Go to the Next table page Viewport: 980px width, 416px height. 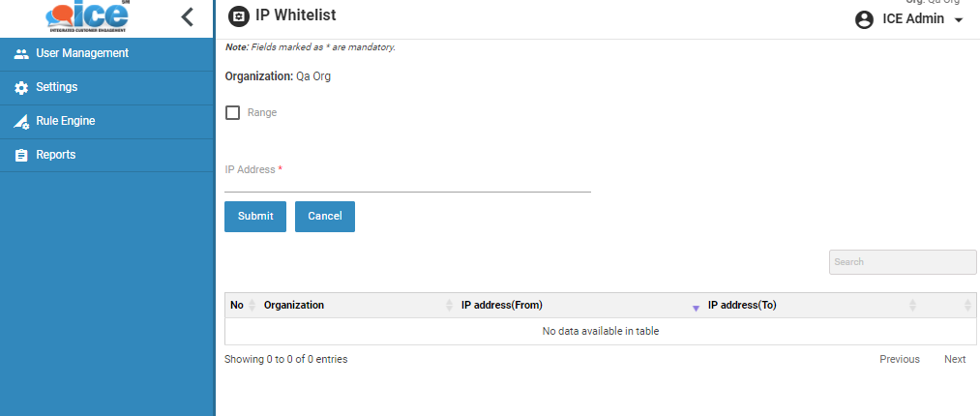coord(954,359)
